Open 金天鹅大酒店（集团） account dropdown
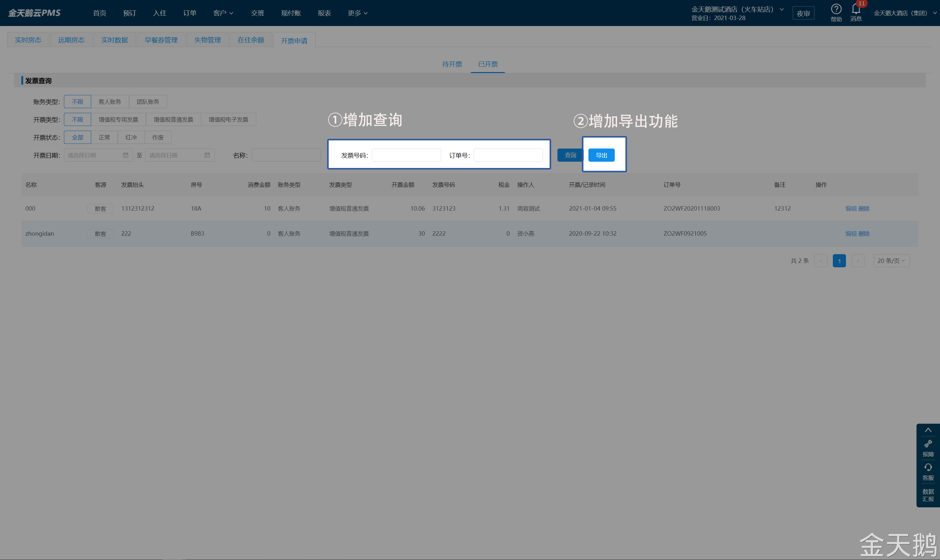Image resolution: width=940 pixels, height=560 pixels. 905,13
